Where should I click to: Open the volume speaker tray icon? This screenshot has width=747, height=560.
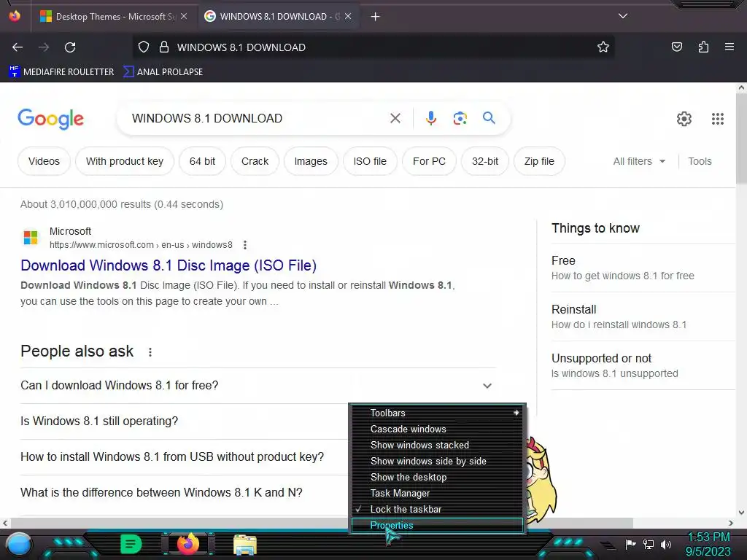click(665, 544)
